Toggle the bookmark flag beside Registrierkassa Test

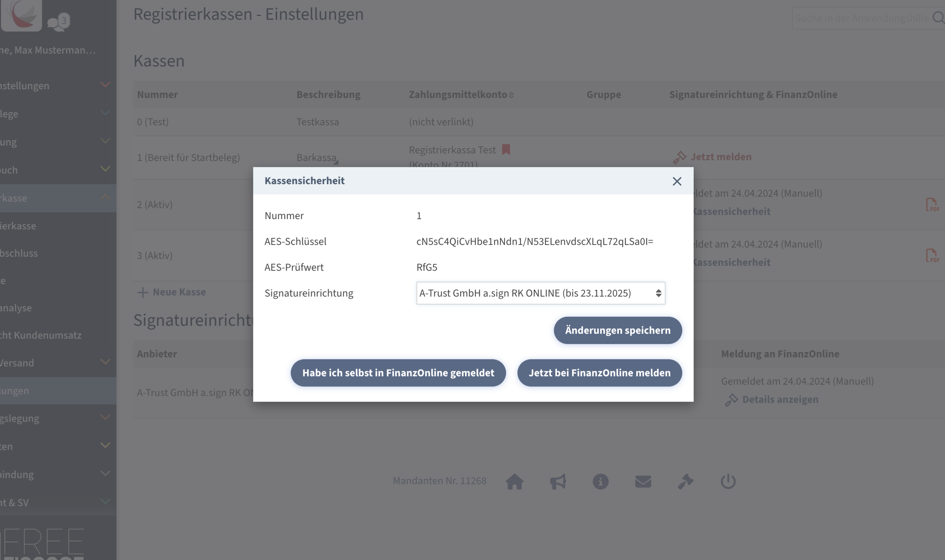point(506,150)
